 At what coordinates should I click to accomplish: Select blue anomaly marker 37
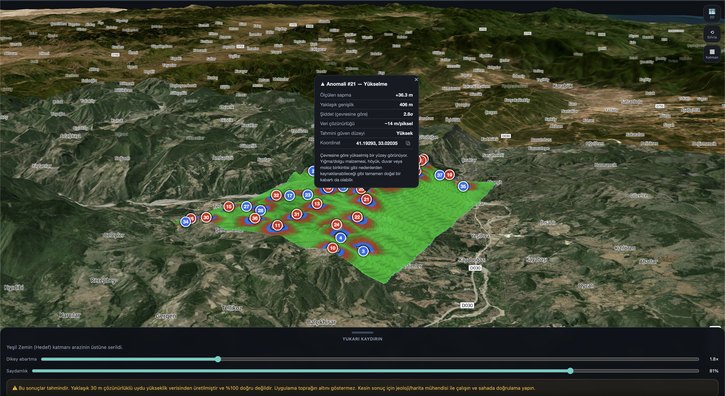(x=440, y=175)
